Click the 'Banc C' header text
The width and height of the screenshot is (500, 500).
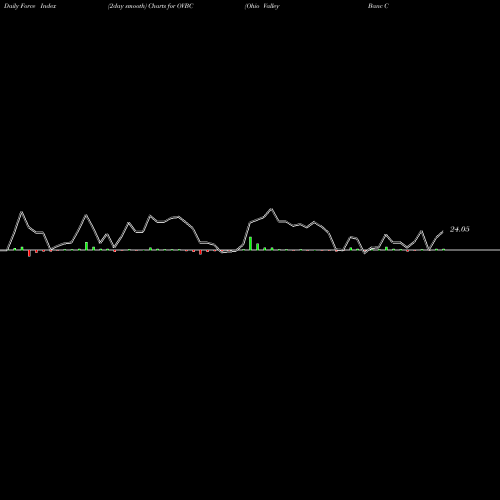pyautogui.click(x=378, y=6)
